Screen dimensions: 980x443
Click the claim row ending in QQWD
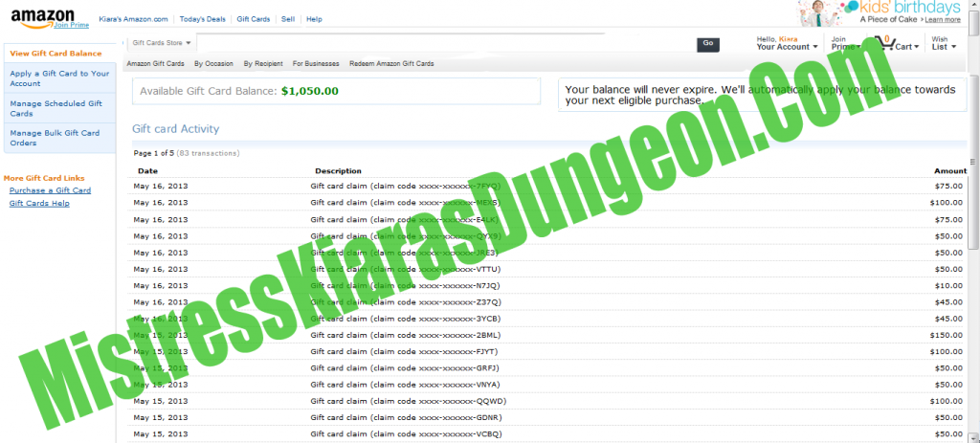(548, 401)
